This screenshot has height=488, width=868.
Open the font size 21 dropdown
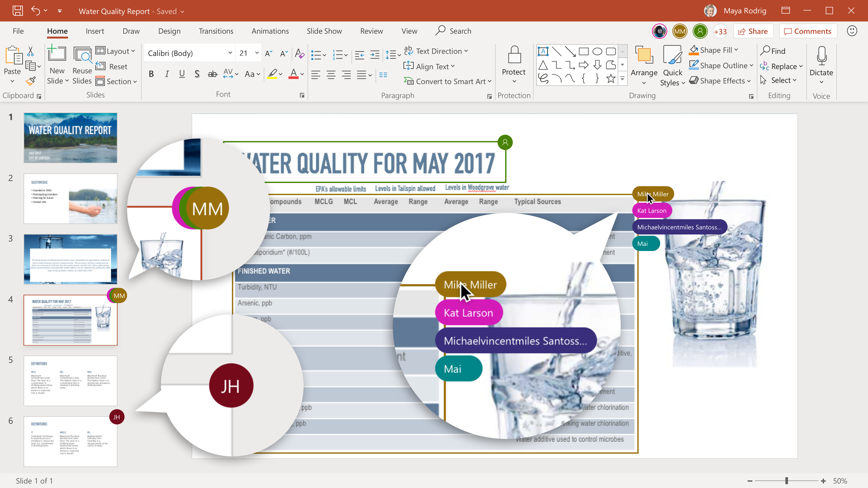point(257,53)
